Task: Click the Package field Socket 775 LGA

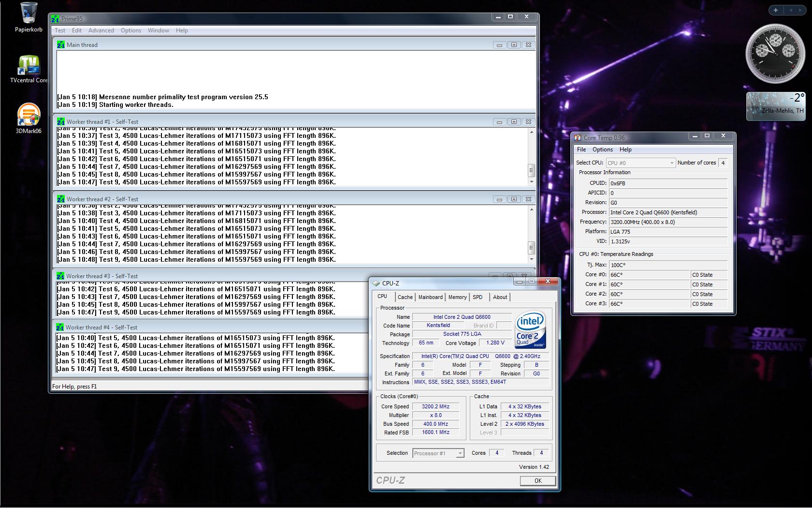Action: pos(462,334)
